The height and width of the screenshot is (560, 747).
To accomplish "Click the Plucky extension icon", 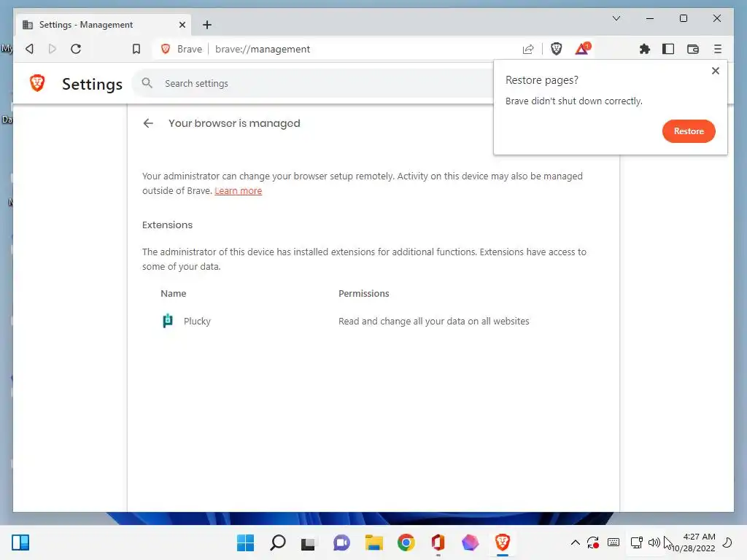I will pyautogui.click(x=167, y=321).
